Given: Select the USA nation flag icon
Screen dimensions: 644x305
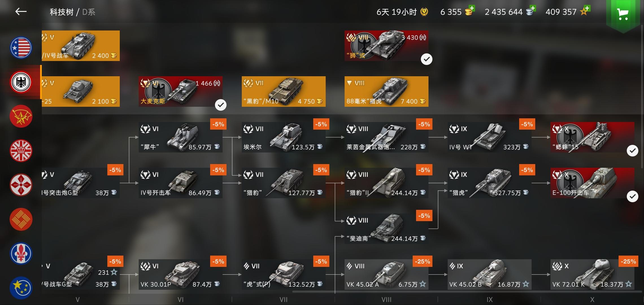Looking at the screenshot, I should pyautogui.click(x=21, y=48).
